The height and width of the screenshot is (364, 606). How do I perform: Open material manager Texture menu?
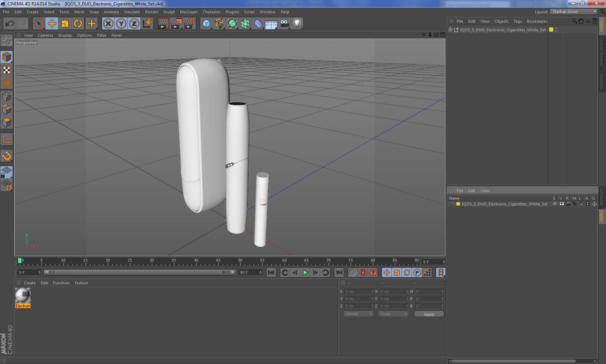tap(81, 283)
